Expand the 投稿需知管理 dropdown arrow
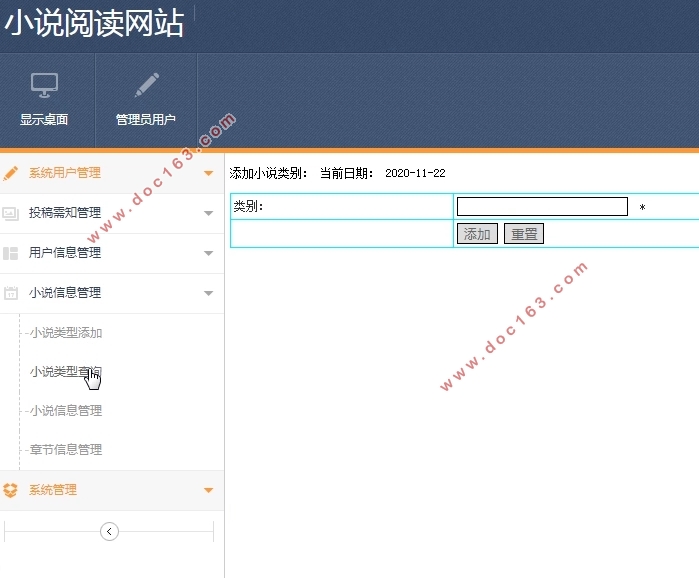Viewport: 699px width, 578px height. point(208,213)
